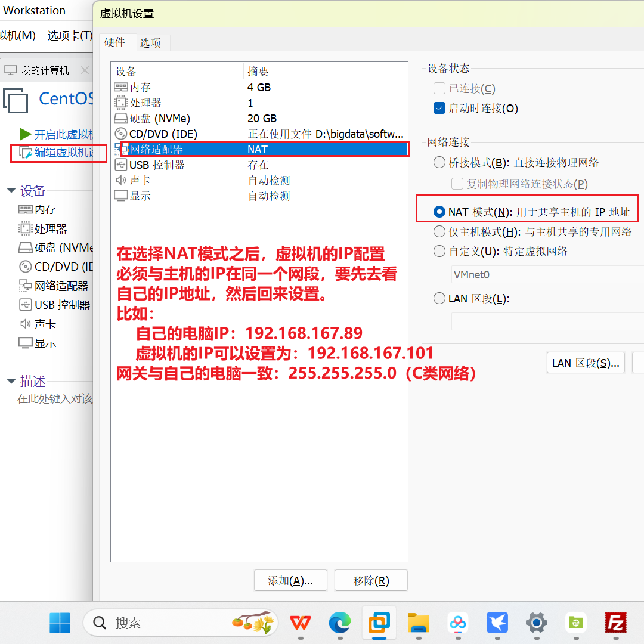Open the 选项卡(T) menu
644x644 pixels.
point(70,36)
